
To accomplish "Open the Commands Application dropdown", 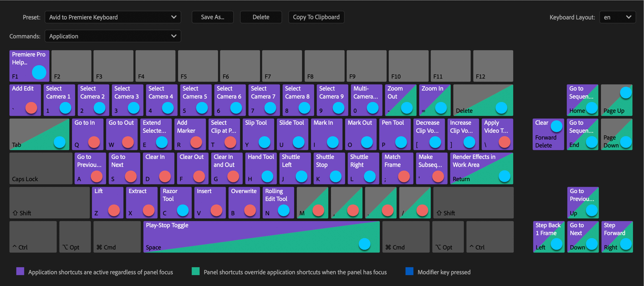I will click(113, 36).
